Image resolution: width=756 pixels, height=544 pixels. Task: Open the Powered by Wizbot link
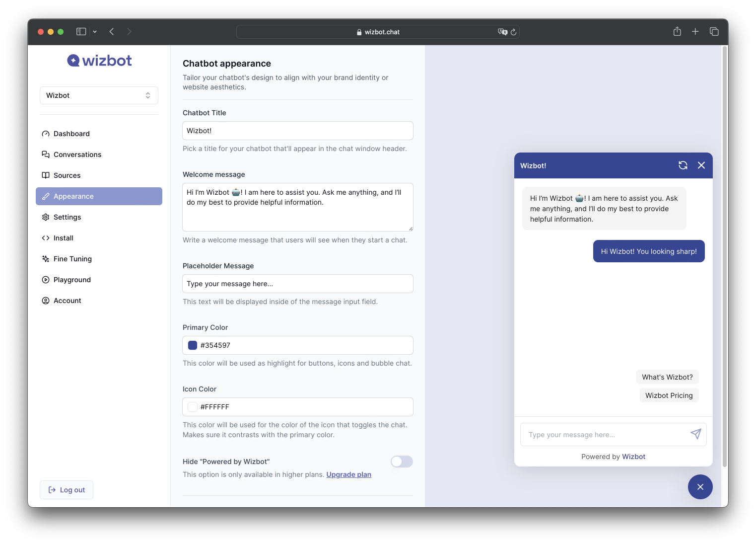point(633,457)
